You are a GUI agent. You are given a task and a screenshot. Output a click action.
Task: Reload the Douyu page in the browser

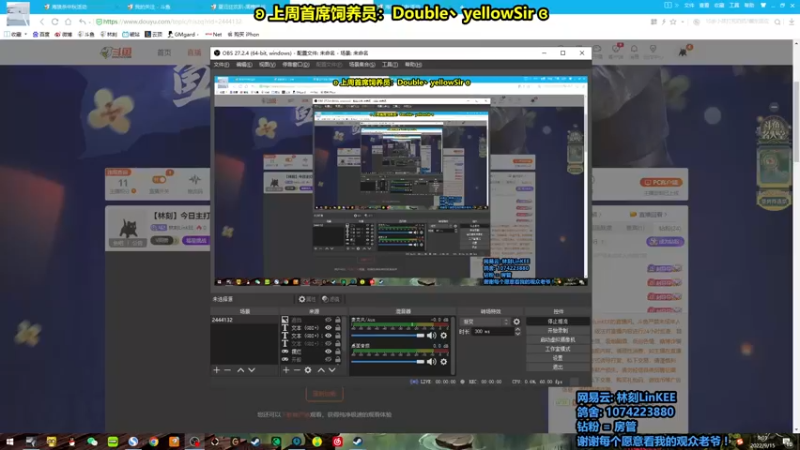pyautogui.click(x=55, y=22)
